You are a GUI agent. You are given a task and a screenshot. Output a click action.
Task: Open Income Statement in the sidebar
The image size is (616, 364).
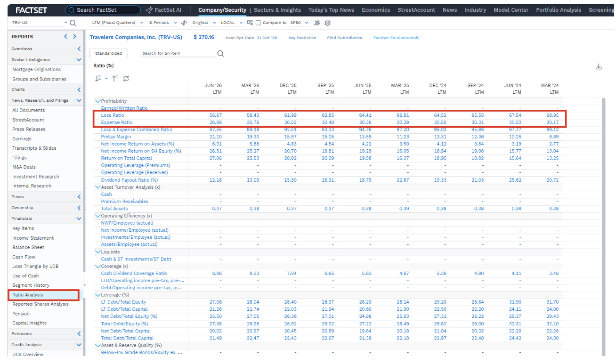tap(33, 238)
